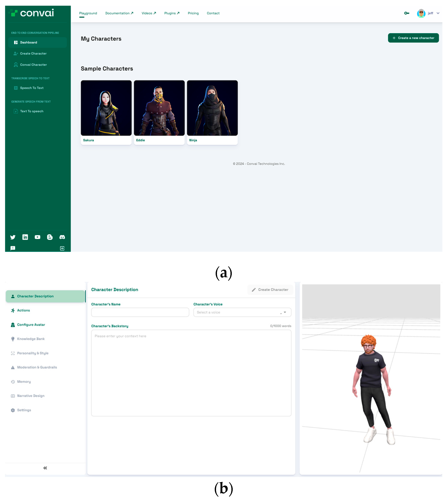Click the feedback chat icon

tap(13, 248)
